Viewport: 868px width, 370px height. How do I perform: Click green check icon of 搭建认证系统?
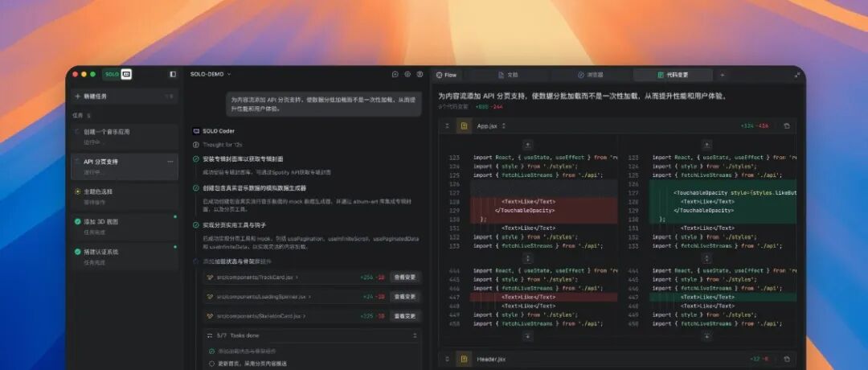pyautogui.click(x=77, y=252)
